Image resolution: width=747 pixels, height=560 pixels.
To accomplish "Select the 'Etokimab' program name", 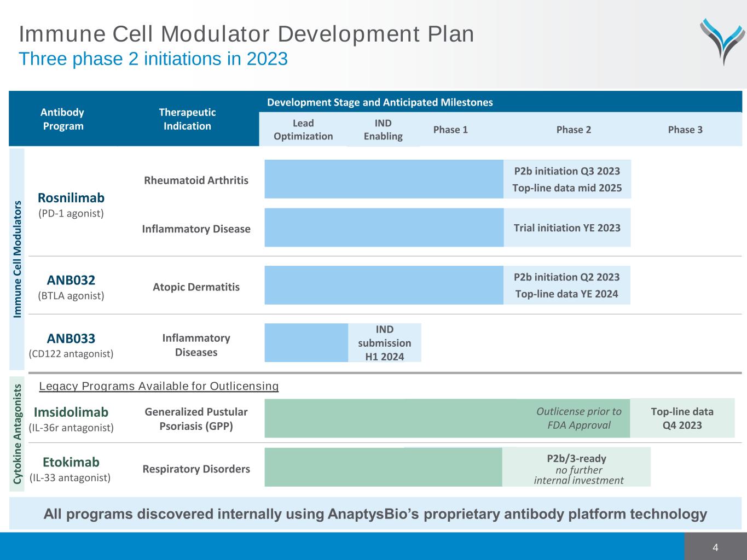I will [x=71, y=462].
